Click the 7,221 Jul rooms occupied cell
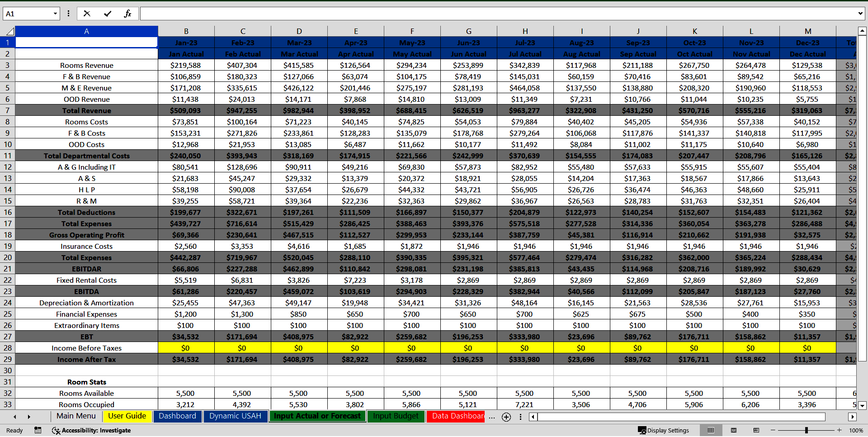This screenshot has width=868, height=437. tap(525, 404)
